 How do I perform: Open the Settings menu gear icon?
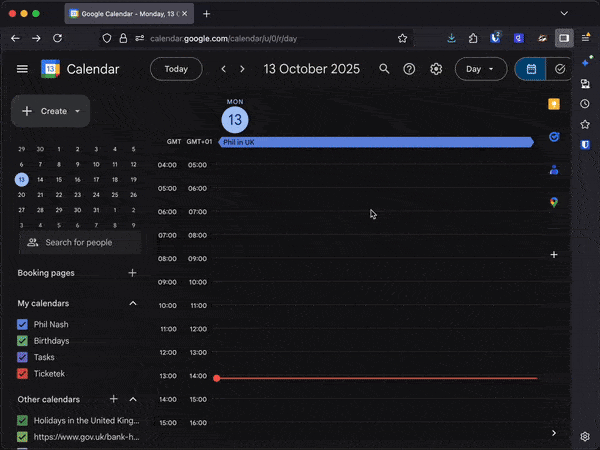[436, 69]
